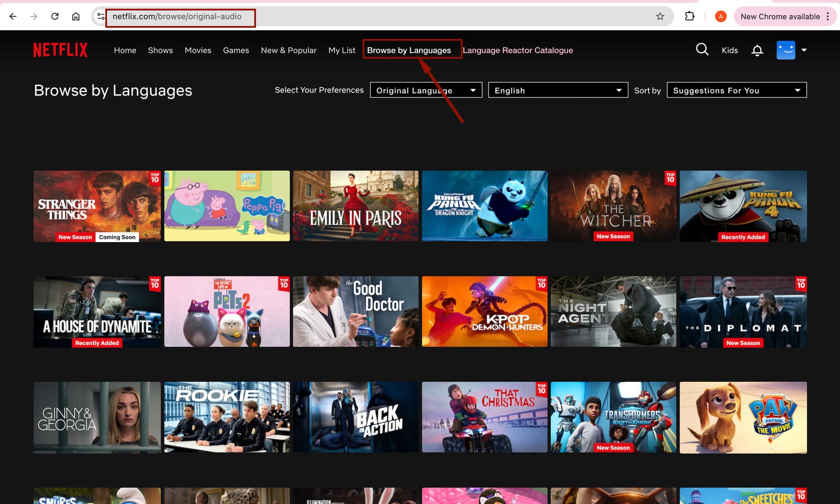The height and width of the screenshot is (504, 840).
Task: Open the English language dropdown
Action: pos(558,90)
